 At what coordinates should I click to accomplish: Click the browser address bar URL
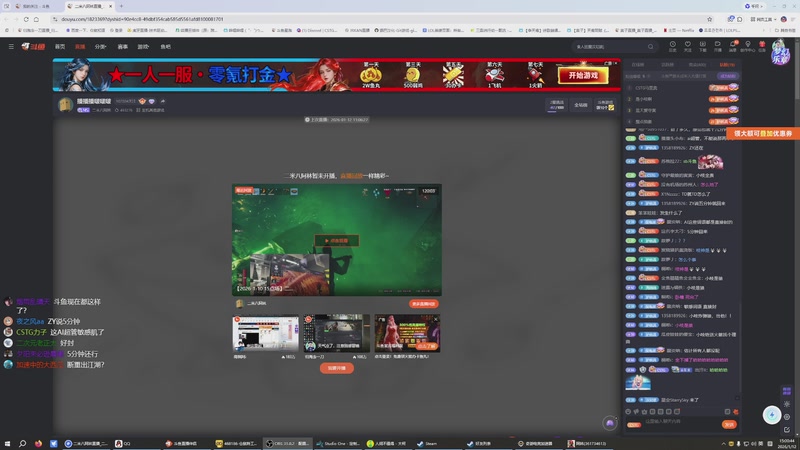click(x=142, y=19)
